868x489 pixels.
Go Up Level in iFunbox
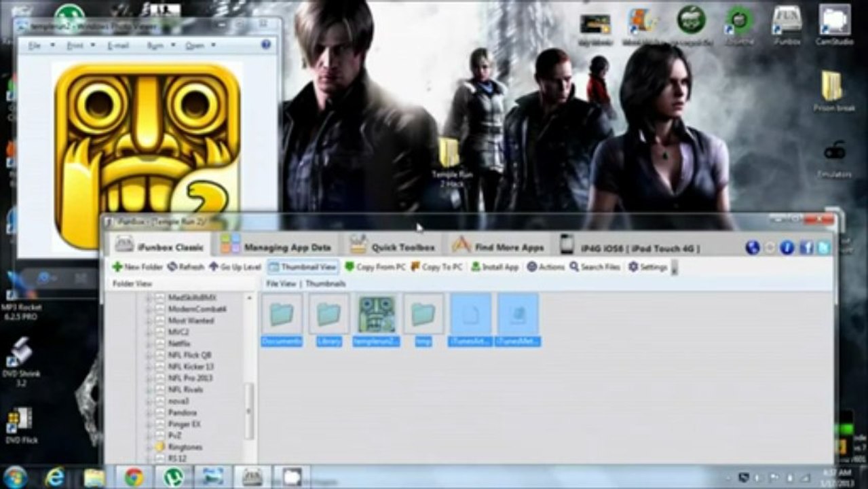click(235, 267)
